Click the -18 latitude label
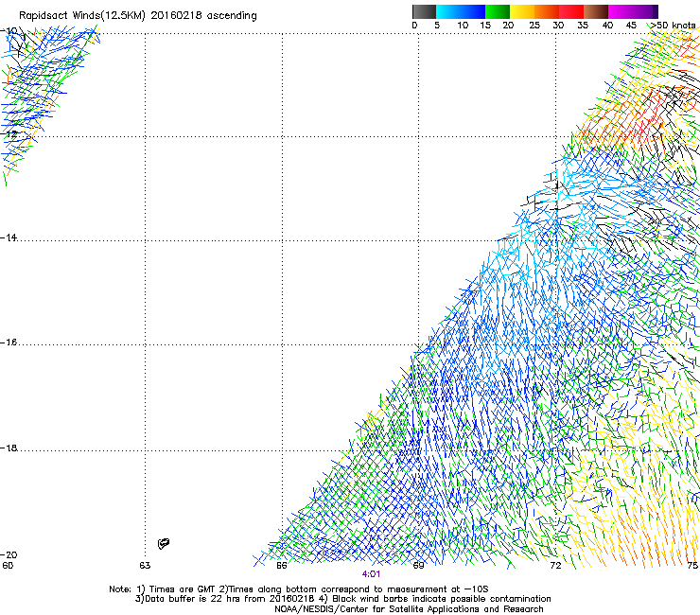This screenshot has width=700, height=615. tap(9, 448)
